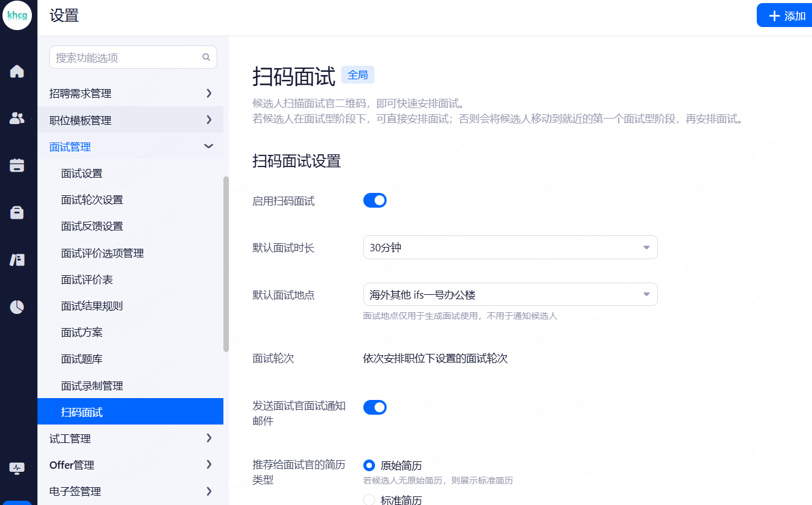The width and height of the screenshot is (812, 505).
Task: Open the pie chart reports icon
Action: tap(17, 307)
